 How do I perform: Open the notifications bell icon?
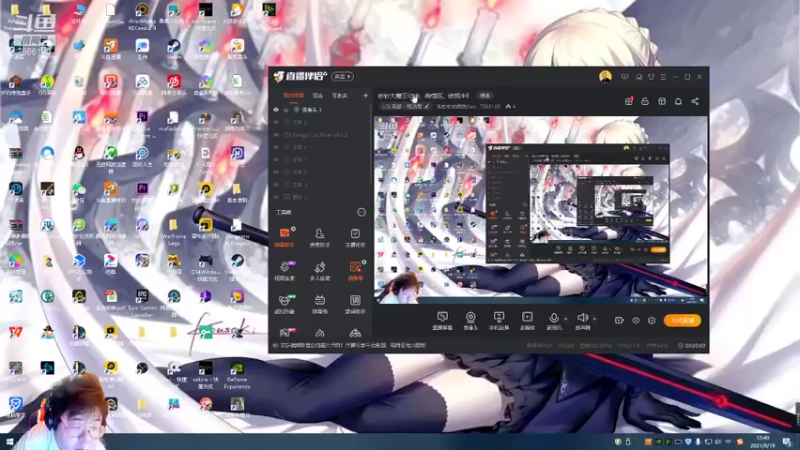pyautogui.click(x=678, y=101)
